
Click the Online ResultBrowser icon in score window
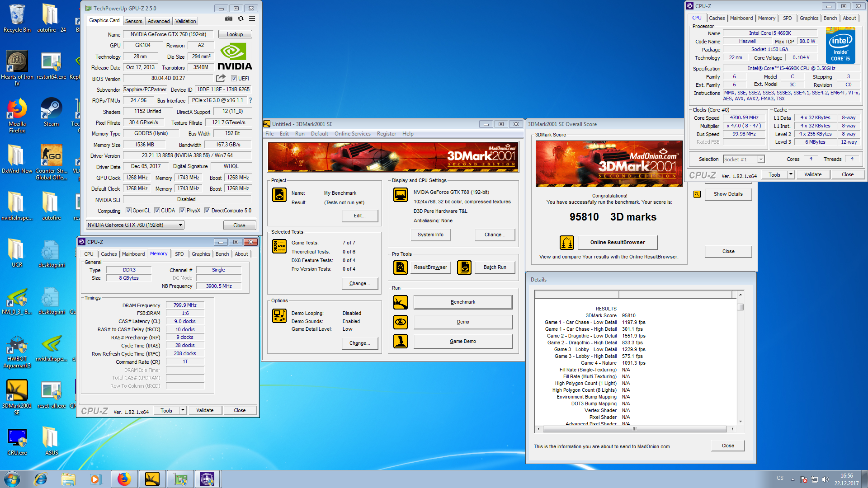567,243
